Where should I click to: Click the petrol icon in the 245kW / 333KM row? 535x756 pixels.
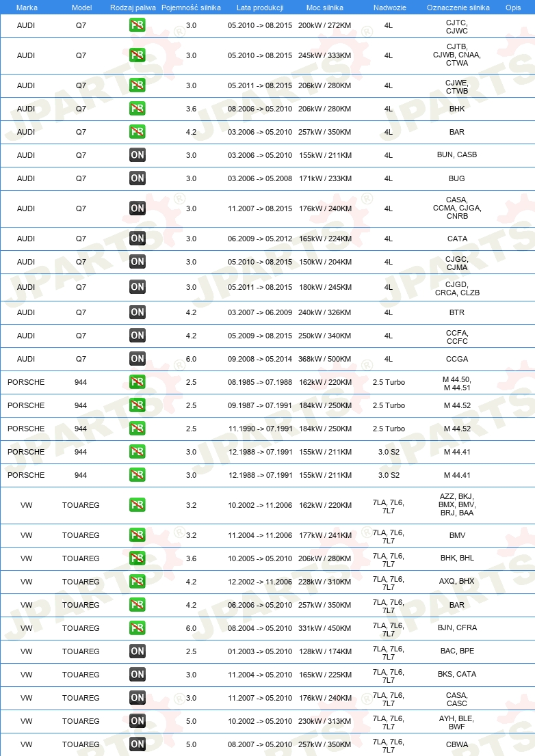pos(138,55)
